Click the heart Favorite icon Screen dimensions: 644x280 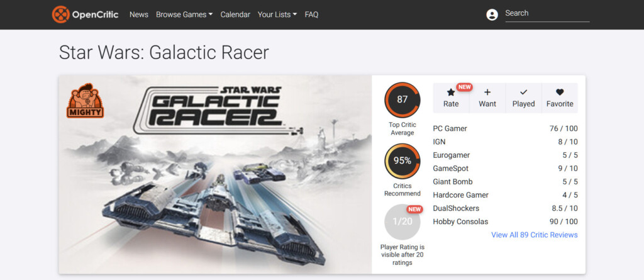(559, 92)
